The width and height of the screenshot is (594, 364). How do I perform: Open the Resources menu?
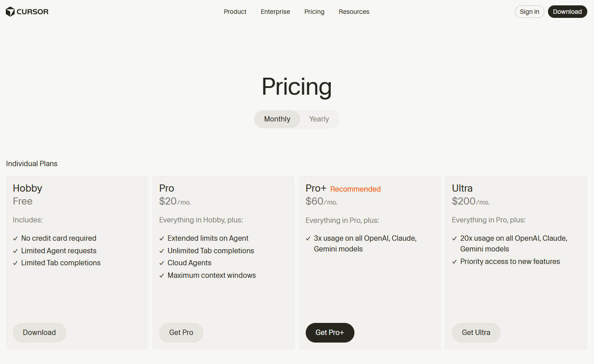[354, 12]
